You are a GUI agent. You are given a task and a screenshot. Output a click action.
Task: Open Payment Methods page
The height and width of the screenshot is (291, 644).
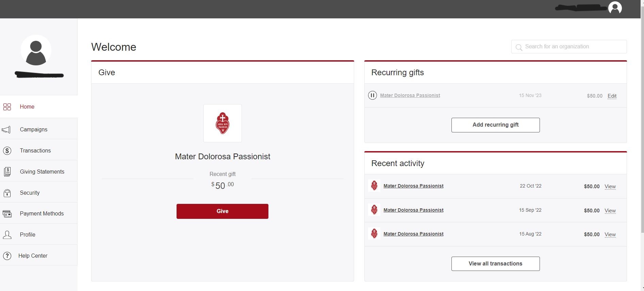(39, 214)
